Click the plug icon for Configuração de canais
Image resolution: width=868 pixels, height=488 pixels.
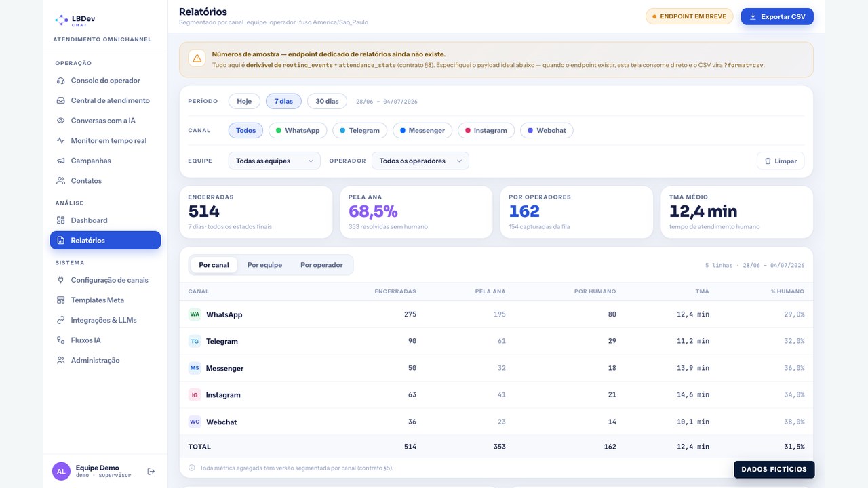(x=61, y=280)
